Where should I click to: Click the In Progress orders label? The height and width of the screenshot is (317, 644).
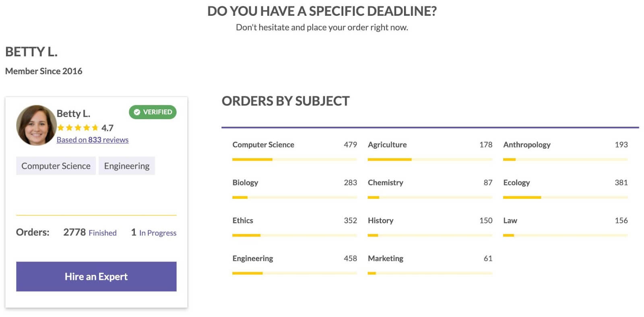click(x=158, y=233)
